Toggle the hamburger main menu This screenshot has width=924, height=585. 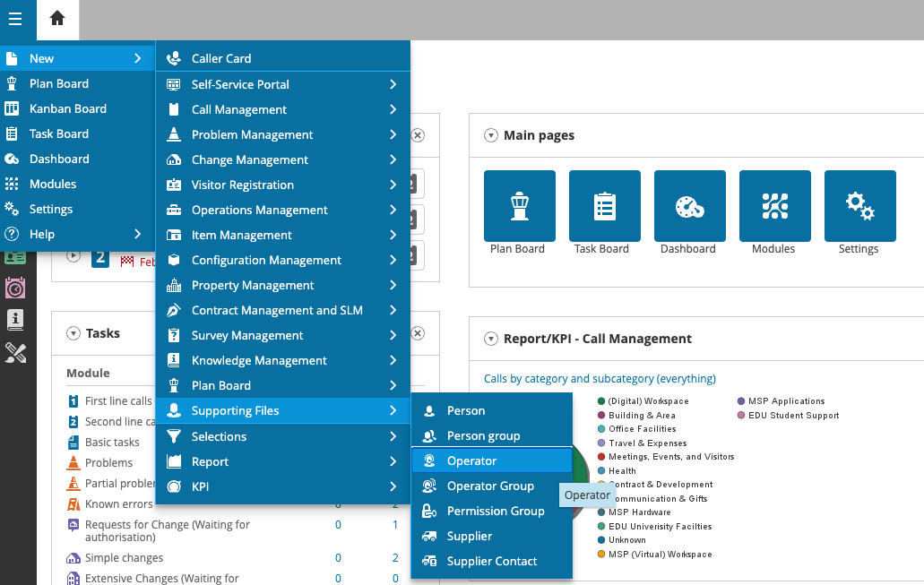[15, 19]
